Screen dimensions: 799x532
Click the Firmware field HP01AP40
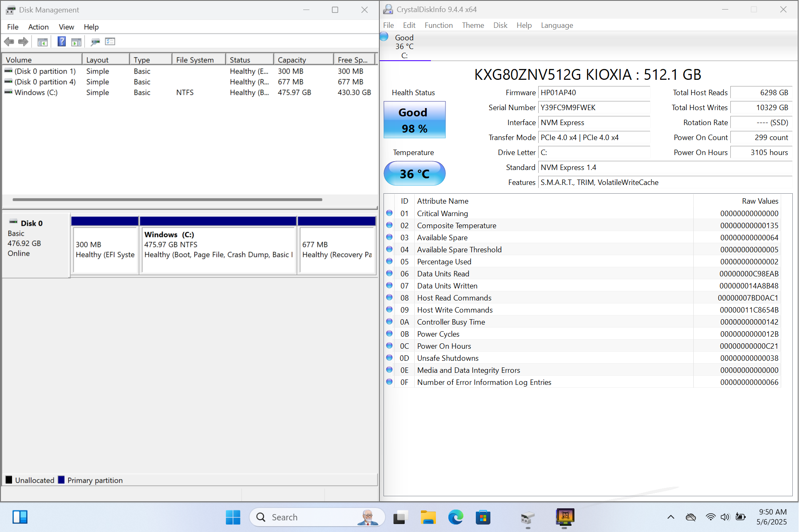[x=594, y=93]
